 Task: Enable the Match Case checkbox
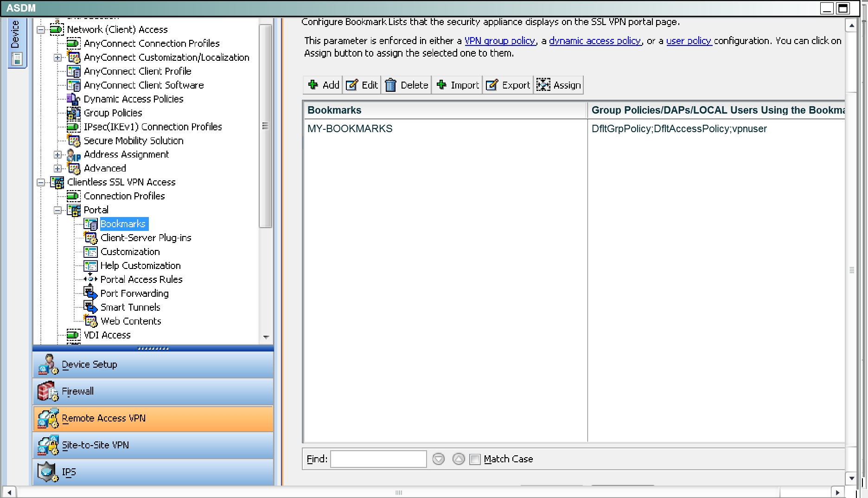(x=475, y=459)
